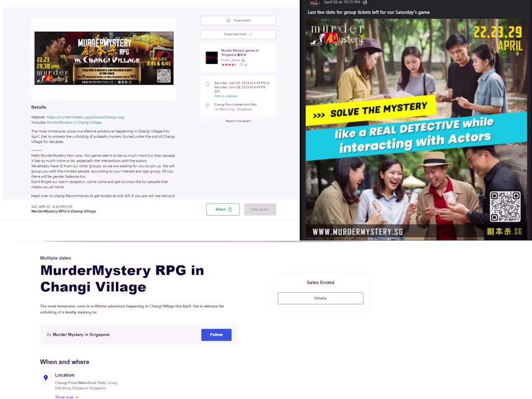Click the Murder Mystery group thumbnail image
The height and width of the screenshot is (399, 532).
[x=211, y=58]
